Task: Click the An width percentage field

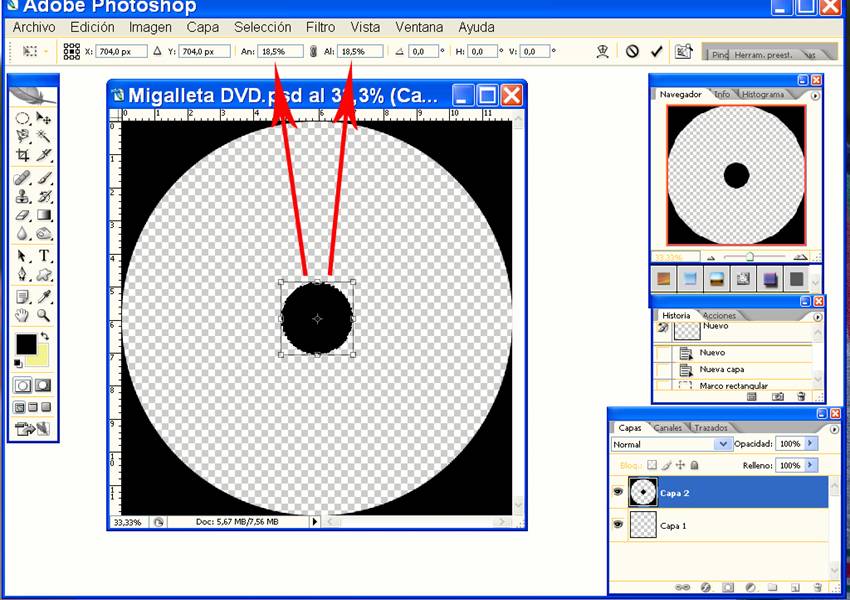Action: [280, 51]
